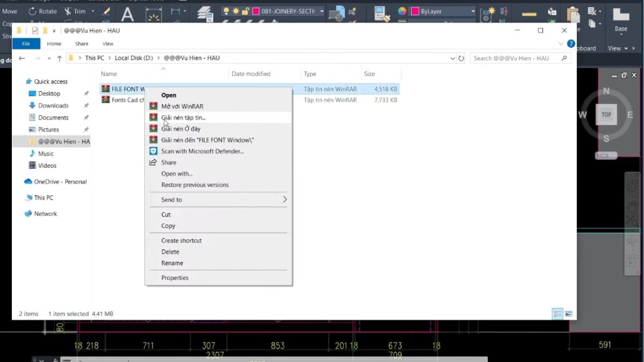Click the blue Help icon in Explorer
This screenshot has width=644, height=362.
click(x=571, y=44)
